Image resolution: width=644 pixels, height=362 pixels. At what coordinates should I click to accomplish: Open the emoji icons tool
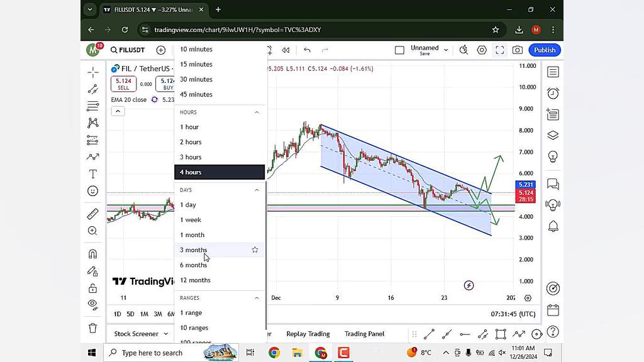click(x=93, y=191)
